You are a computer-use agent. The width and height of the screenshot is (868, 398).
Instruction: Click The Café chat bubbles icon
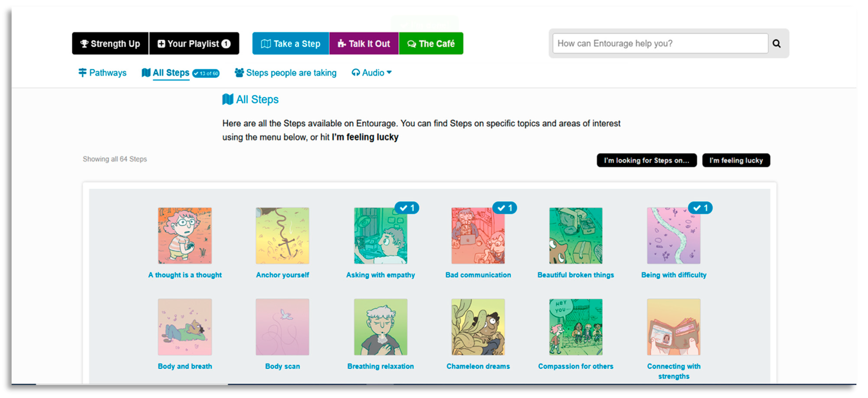411,44
